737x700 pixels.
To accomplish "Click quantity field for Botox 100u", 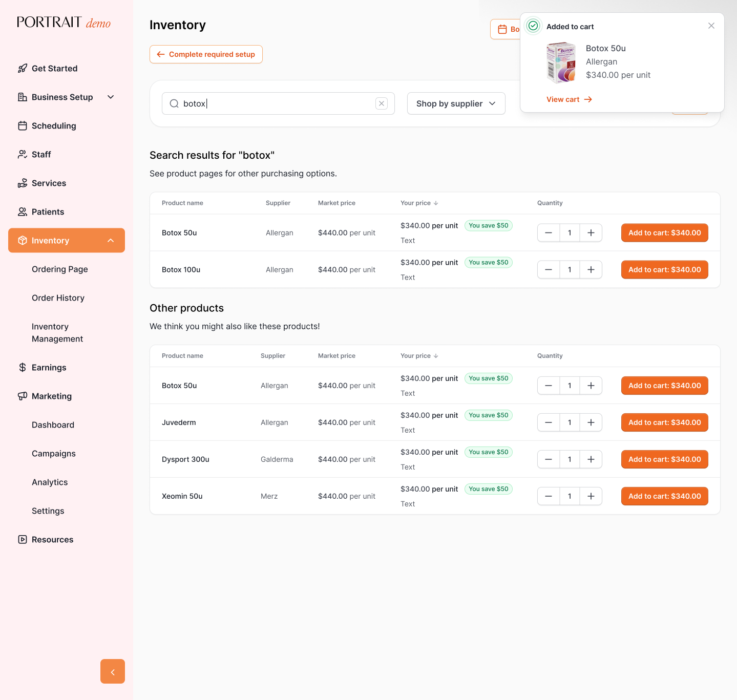I will point(570,269).
